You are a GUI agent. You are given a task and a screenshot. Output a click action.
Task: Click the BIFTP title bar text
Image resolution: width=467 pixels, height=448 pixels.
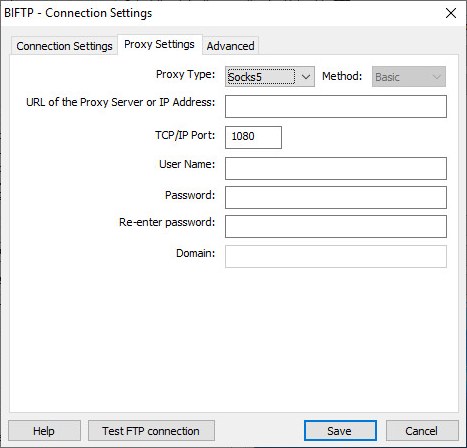(x=78, y=13)
